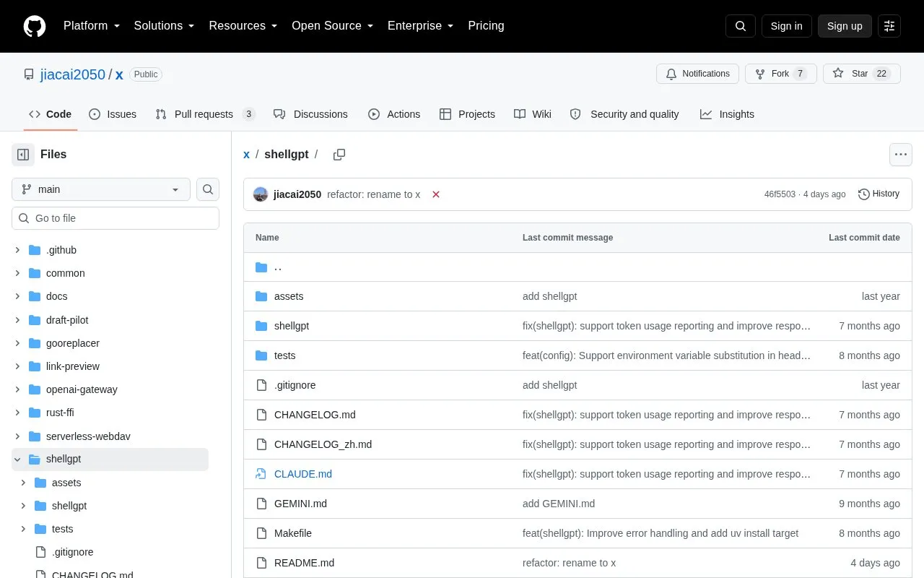Open the search magnifier in the header
The height and width of the screenshot is (578, 924).
(x=741, y=26)
